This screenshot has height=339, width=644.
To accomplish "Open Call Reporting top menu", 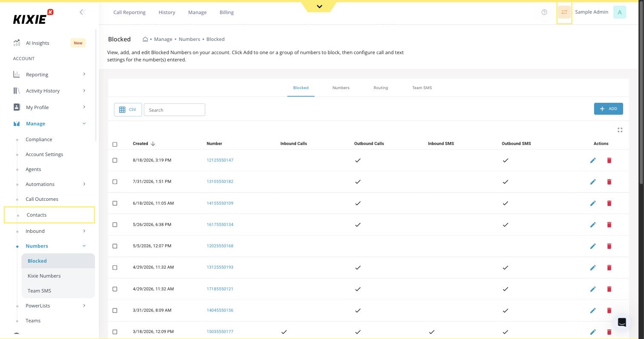I will click(129, 12).
